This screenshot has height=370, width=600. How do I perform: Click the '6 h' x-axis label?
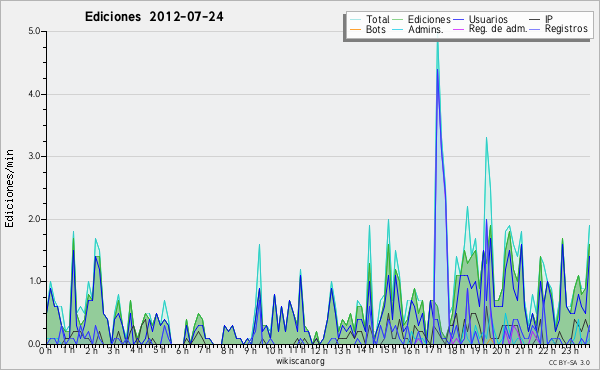click(182, 350)
